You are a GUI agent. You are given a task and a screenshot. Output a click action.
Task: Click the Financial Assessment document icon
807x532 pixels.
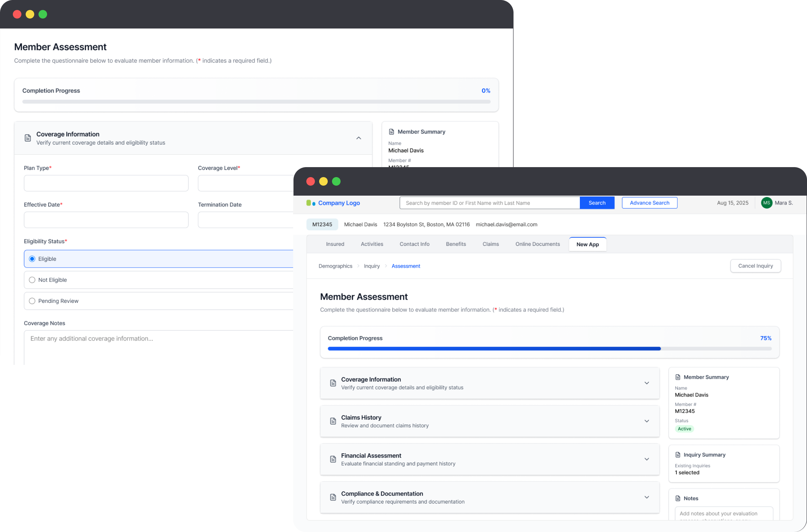coord(333,459)
